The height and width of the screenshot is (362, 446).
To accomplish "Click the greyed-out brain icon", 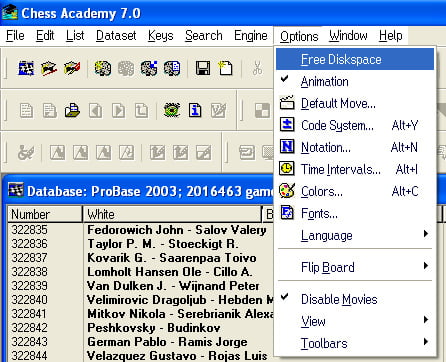I will pos(126,68).
